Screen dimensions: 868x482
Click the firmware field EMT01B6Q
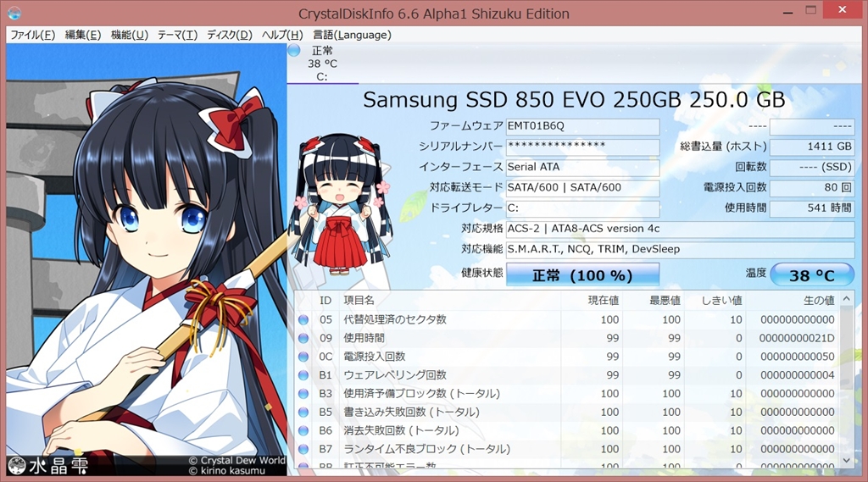582,126
